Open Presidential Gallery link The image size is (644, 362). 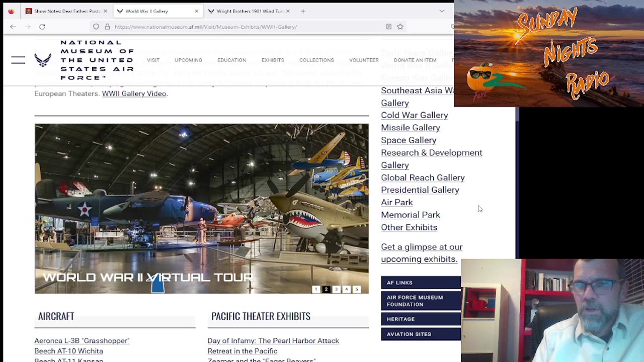tap(420, 190)
